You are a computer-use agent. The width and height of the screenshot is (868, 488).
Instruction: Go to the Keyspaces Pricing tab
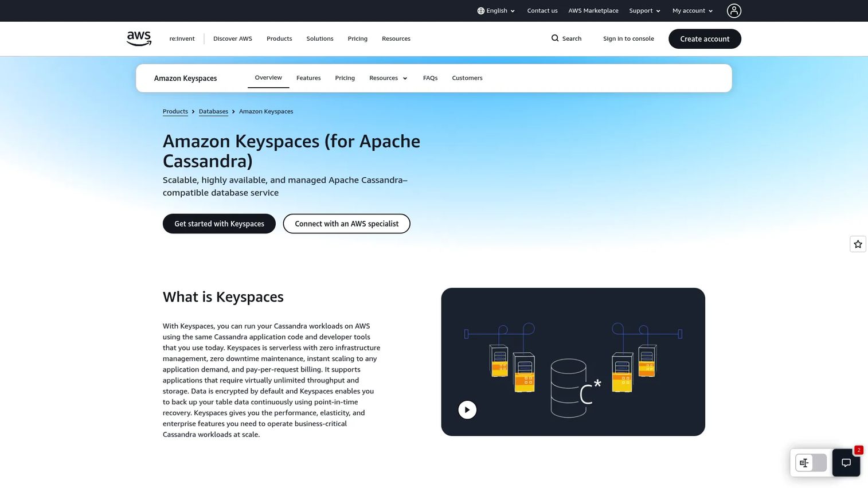(345, 78)
